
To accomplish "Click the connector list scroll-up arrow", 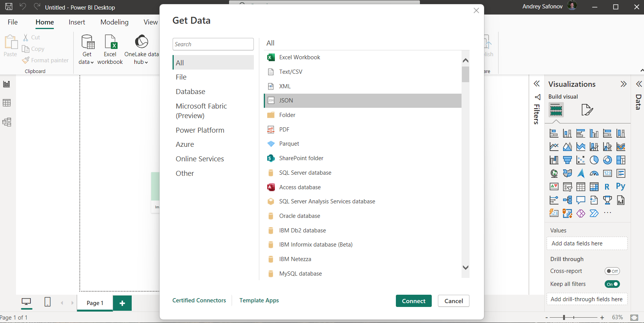I will 465,60.
